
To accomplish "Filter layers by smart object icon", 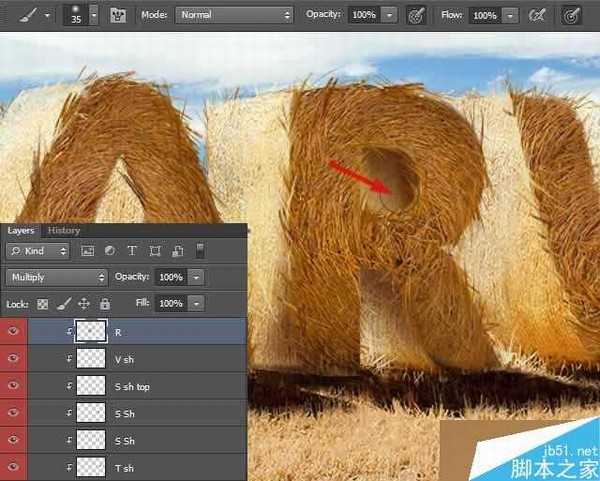I will point(177,250).
